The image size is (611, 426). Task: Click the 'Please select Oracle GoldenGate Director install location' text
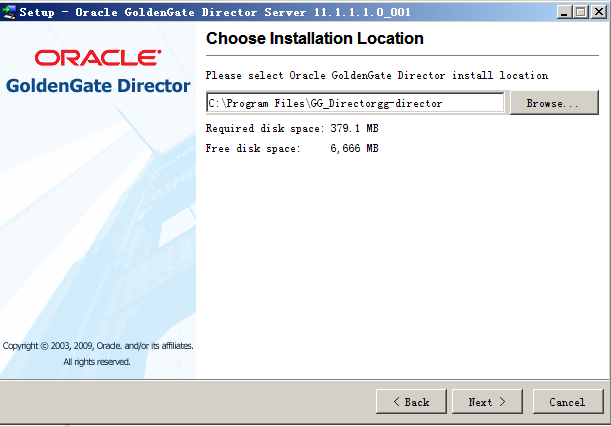tap(377, 75)
